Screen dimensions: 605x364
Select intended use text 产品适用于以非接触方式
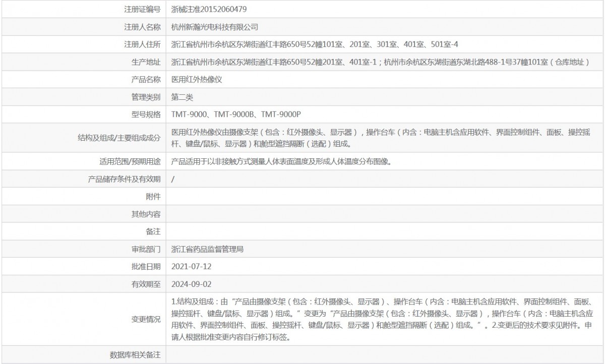281,162
